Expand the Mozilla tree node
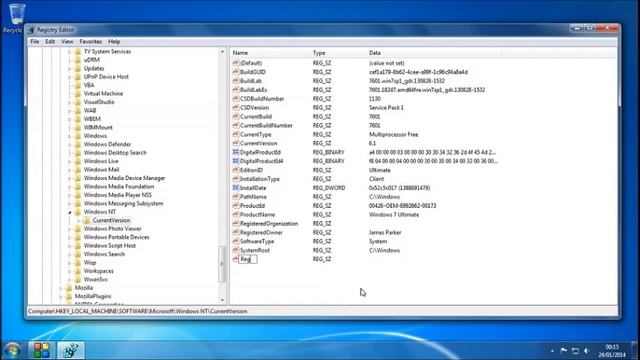 tap(61, 288)
